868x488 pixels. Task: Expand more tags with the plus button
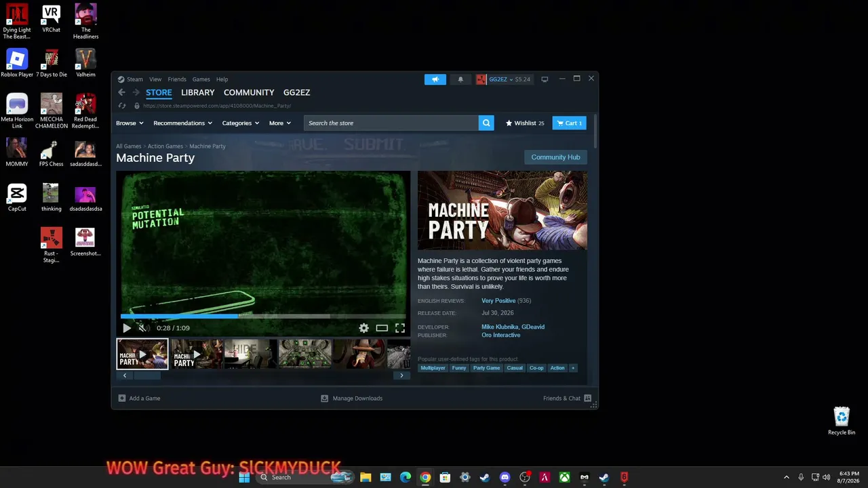[x=573, y=368]
